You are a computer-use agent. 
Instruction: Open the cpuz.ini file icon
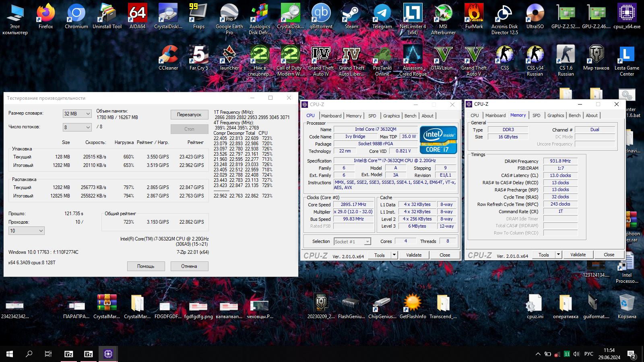click(x=535, y=306)
